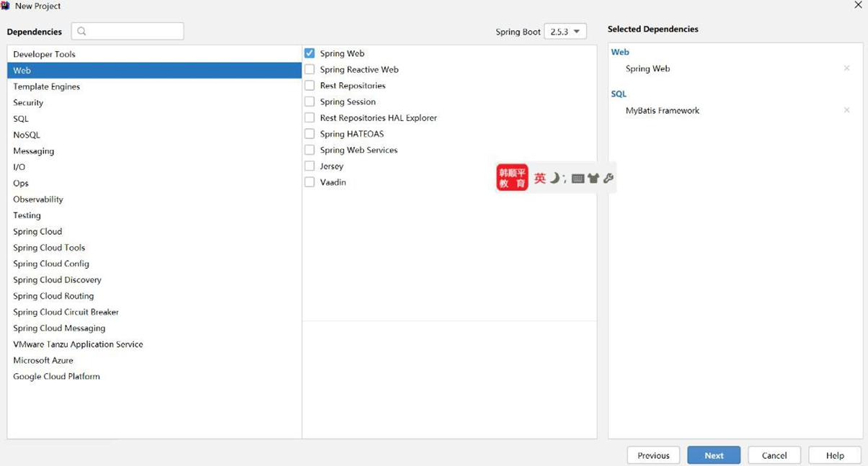Enable the Spring Reactive Web checkbox
This screenshot has width=868, height=466.
[309, 70]
